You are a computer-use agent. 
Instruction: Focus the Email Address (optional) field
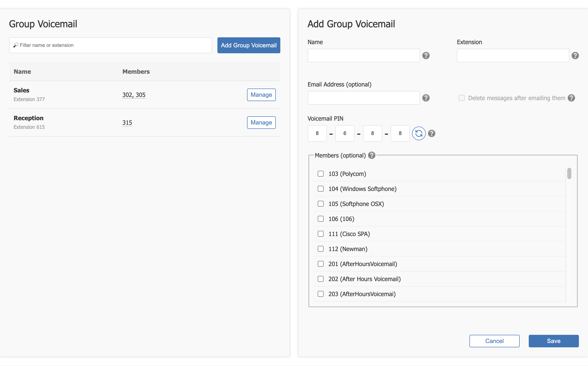click(x=364, y=98)
